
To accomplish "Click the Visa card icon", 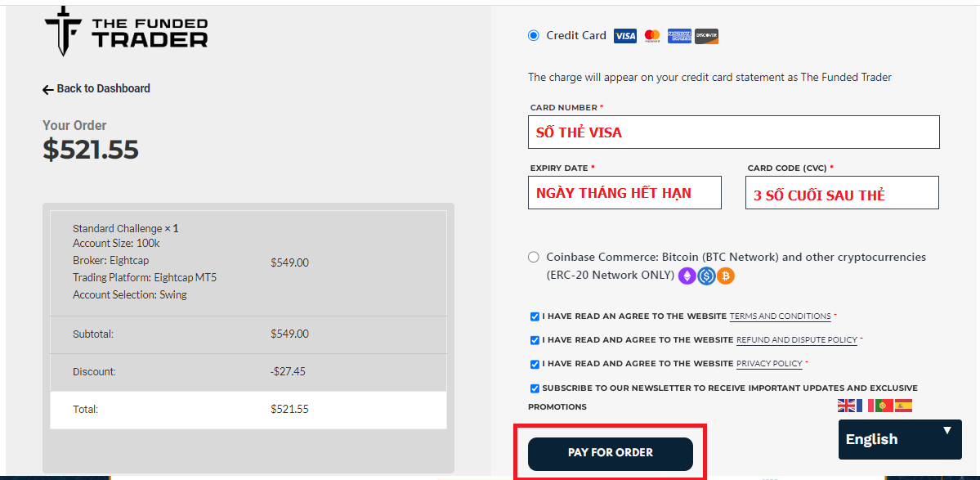I will (625, 36).
